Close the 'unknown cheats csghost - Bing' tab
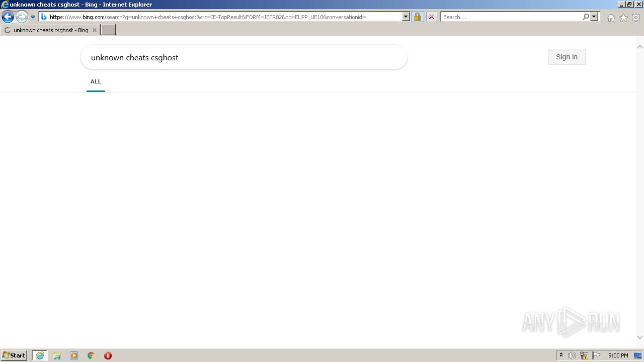Screen dimensions: 644x362 point(94,30)
